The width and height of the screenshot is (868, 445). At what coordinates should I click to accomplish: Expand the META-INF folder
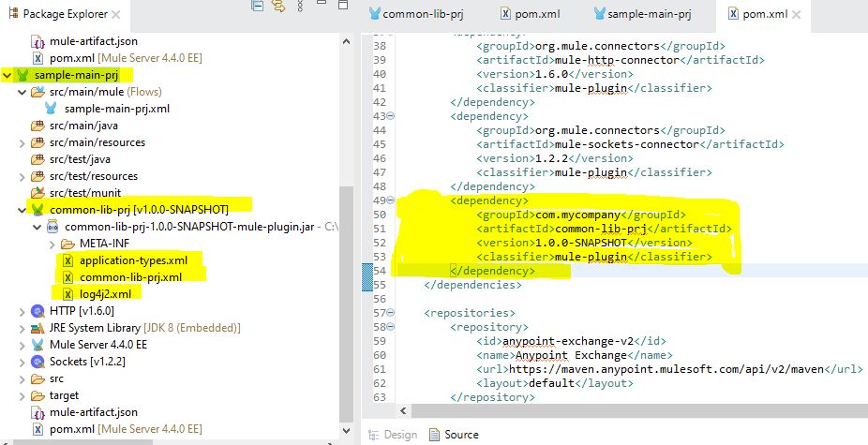click(53, 244)
